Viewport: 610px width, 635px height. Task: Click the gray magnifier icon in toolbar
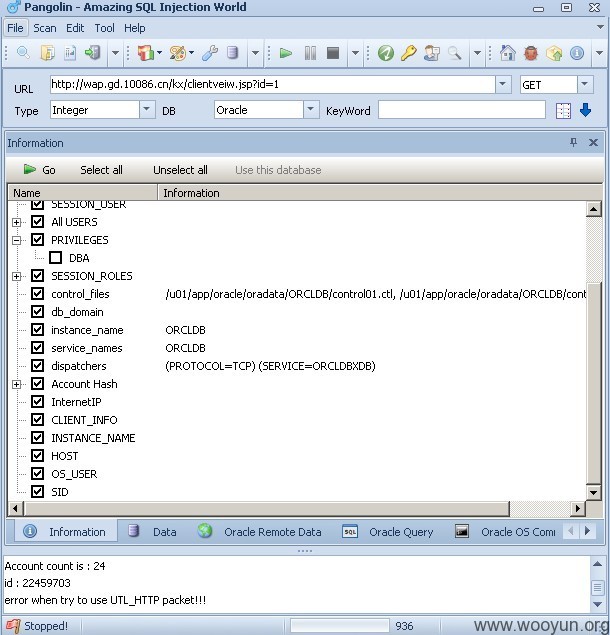454,53
